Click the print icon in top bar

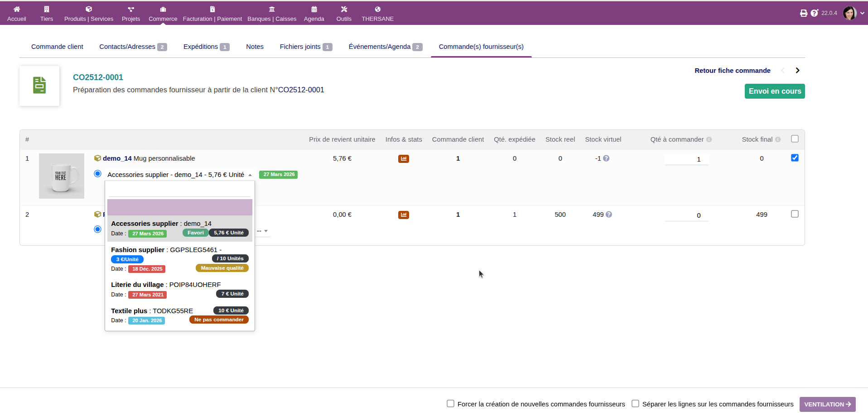click(x=803, y=13)
